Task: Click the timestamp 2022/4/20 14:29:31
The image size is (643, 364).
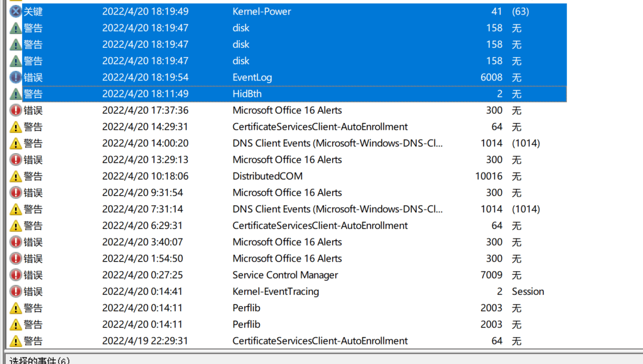Action: (x=145, y=127)
